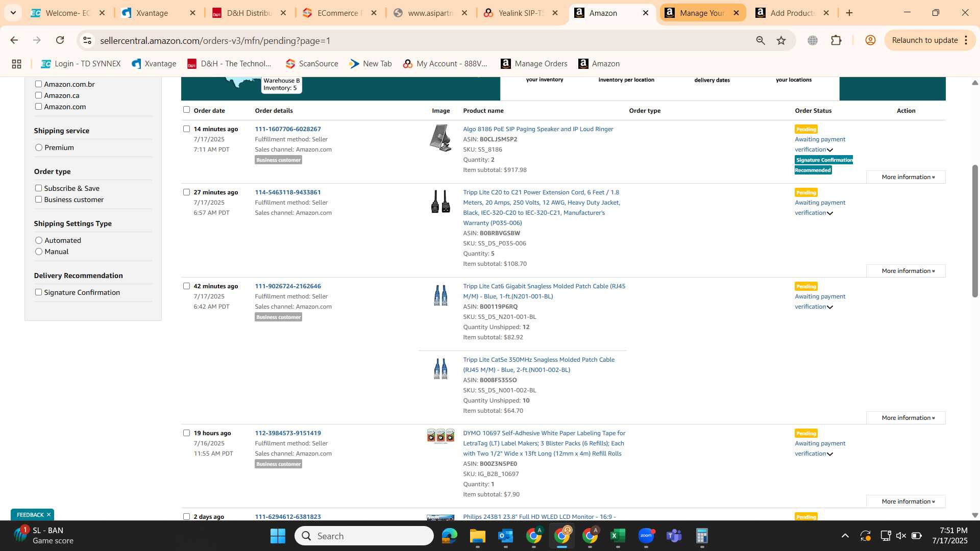The width and height of the screenshot is (980, 551).
Task: Open a new browser tab
Action: pos(849,13)
